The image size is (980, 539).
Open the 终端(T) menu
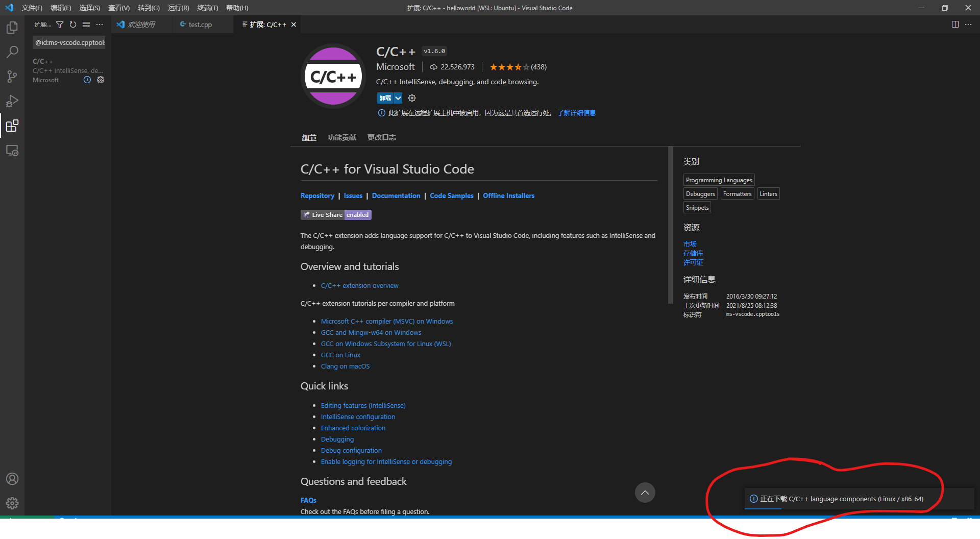(x=207, y=8)
